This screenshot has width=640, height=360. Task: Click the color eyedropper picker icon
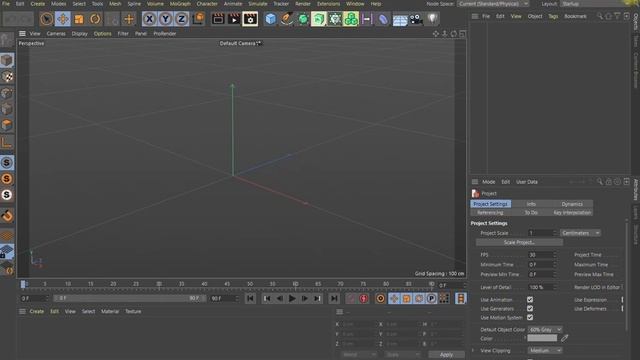pos(564,338)
